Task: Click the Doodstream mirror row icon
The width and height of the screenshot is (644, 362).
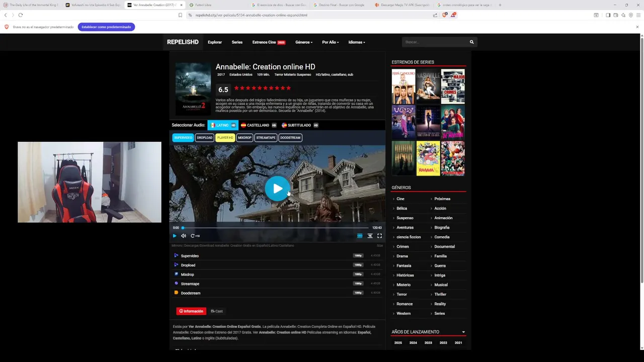Action: 176,293
